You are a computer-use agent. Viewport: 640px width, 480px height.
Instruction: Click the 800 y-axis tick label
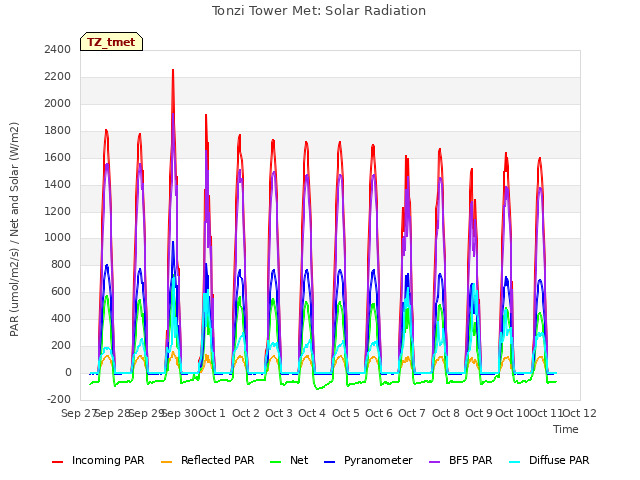[x=61, y=264]
